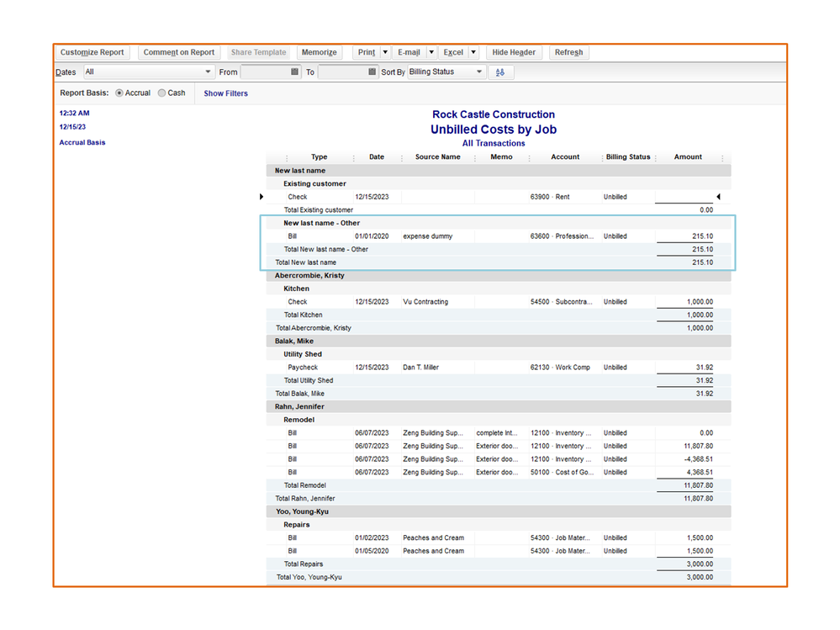The image size is (840, 630).
Task: Click the Memo column header
Action: (501, 157)
